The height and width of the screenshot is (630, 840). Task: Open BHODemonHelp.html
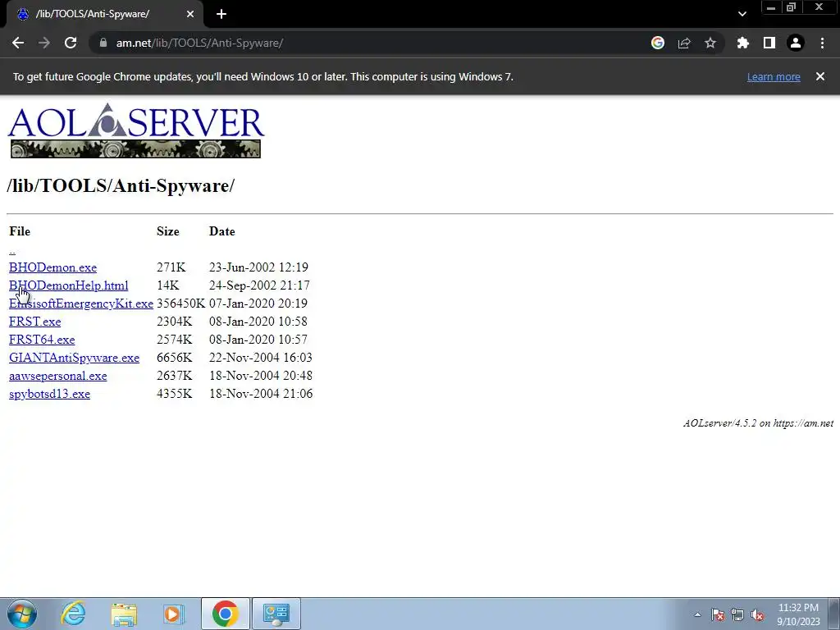(69, 285)
